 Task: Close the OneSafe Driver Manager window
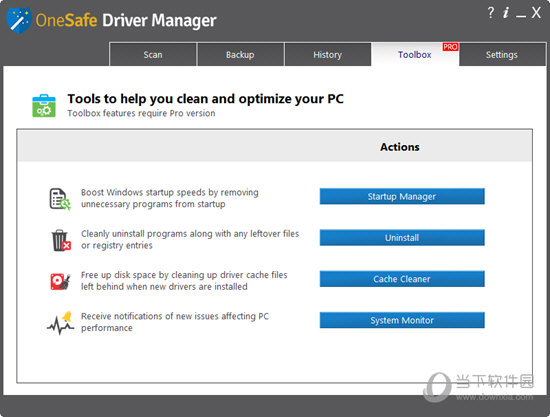pyautogui.click(x=536, y=13)
